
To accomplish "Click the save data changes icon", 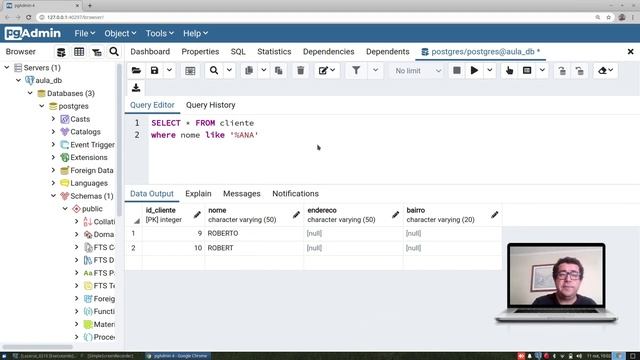I will coord(190,71).
